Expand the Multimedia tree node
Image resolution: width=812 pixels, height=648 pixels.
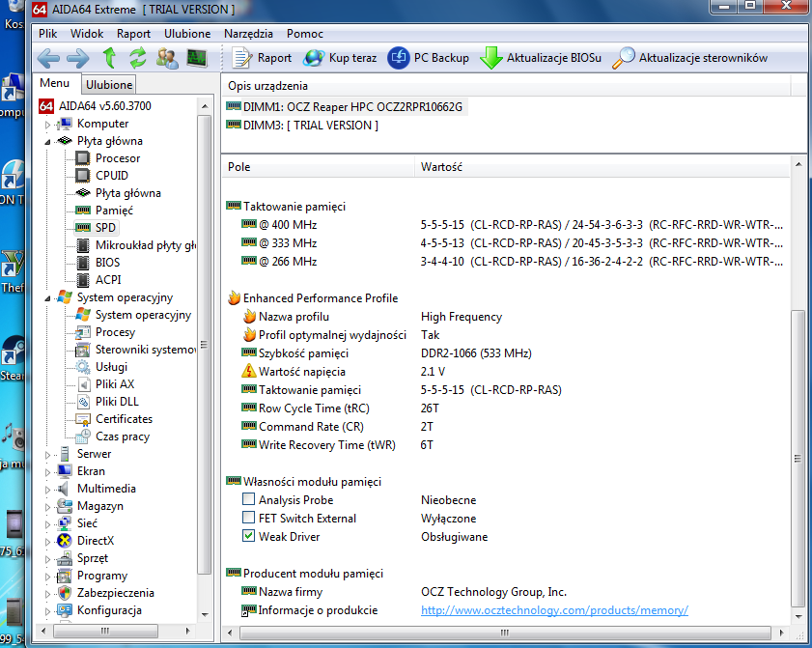pos(47,490)
